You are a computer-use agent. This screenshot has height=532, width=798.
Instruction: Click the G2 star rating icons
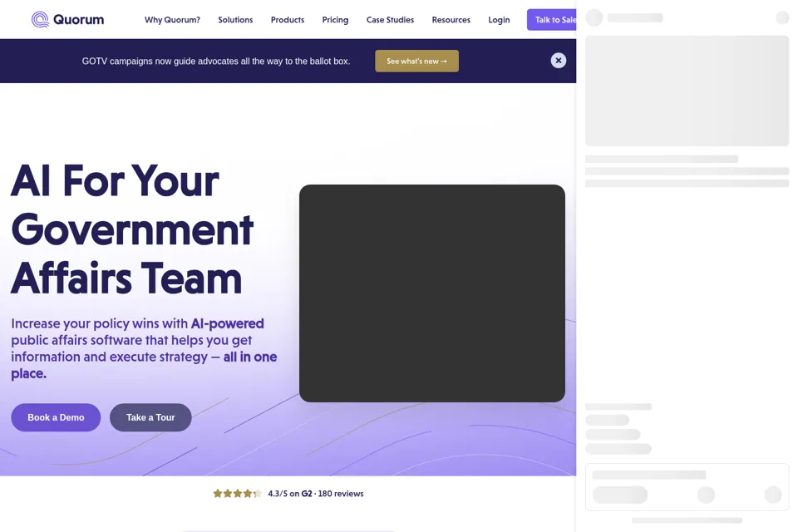tap(237, 493)
